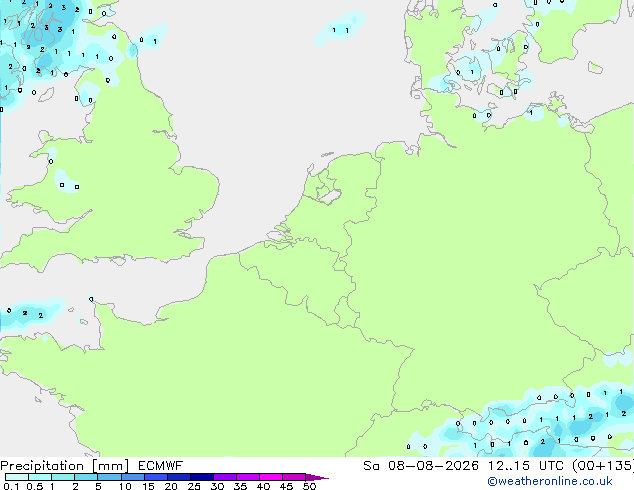Click the "12..15 UTC" time text
Viewport: 634px width, 490px height.
[526, 466]
